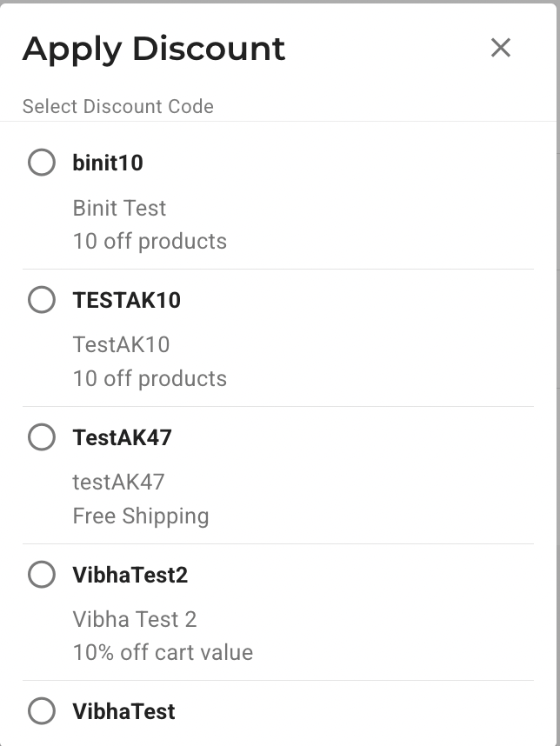Image resolution: width=560 pixels, height=746 pixels.
Task: Close the Apply Discount dialog
Action: (500, 48)
